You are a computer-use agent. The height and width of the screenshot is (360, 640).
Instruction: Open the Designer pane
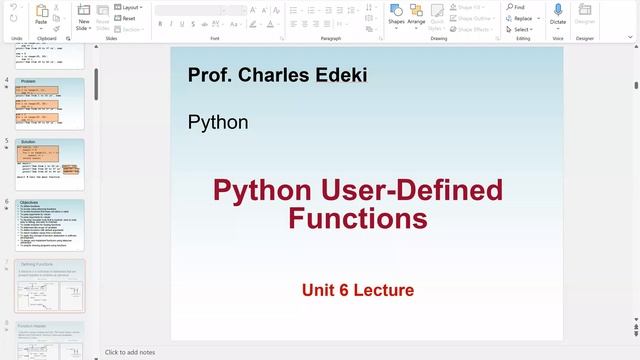click(585, 14)
